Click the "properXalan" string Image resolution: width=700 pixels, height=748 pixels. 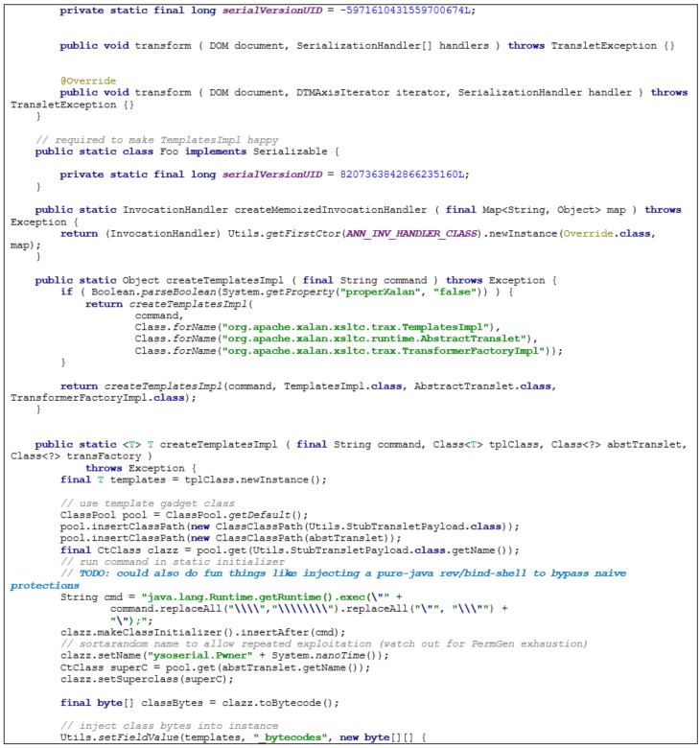[380, 292]
